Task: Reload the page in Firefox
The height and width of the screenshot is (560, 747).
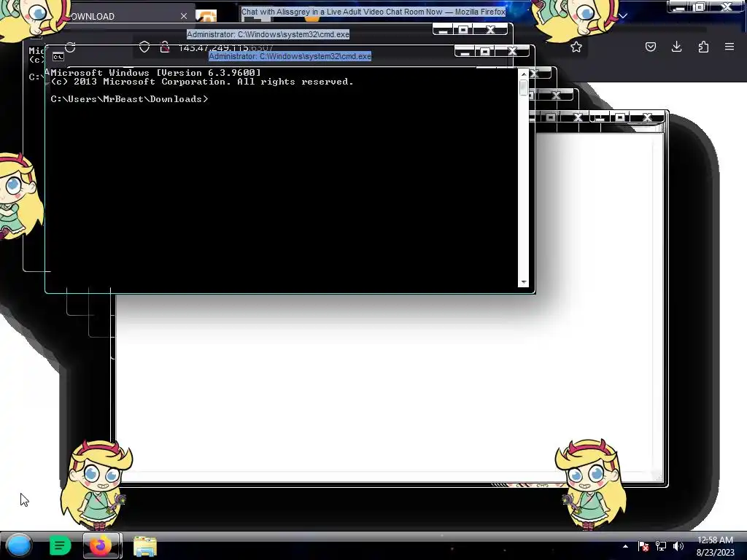Action: coord(71,47)
